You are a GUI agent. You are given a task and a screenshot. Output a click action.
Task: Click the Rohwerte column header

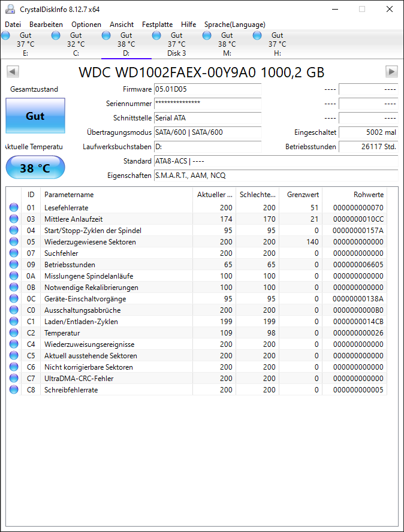tap(354, 195)
